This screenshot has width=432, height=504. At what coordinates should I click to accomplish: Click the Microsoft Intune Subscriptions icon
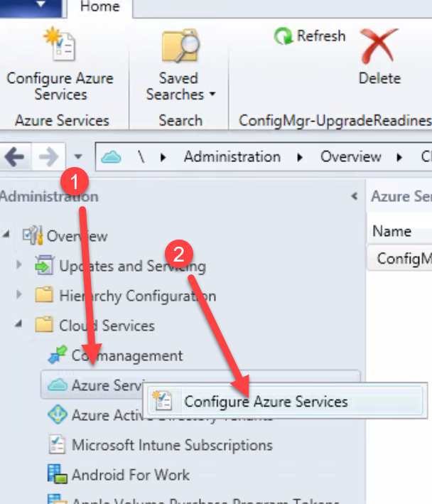57,445
